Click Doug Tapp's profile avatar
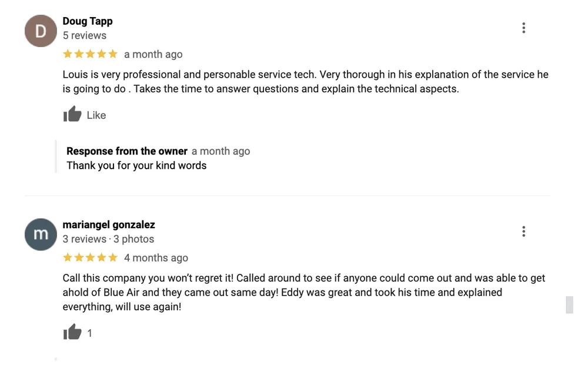 point(41,31)
